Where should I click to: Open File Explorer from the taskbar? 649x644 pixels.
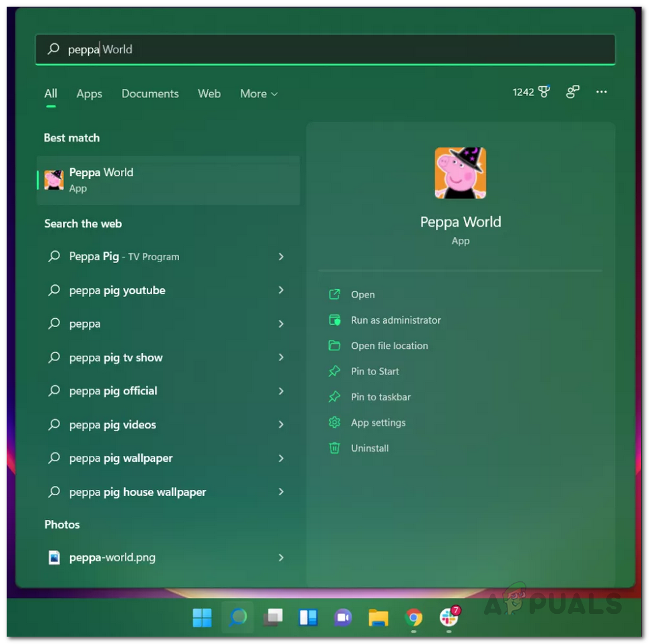coord(379,617)
